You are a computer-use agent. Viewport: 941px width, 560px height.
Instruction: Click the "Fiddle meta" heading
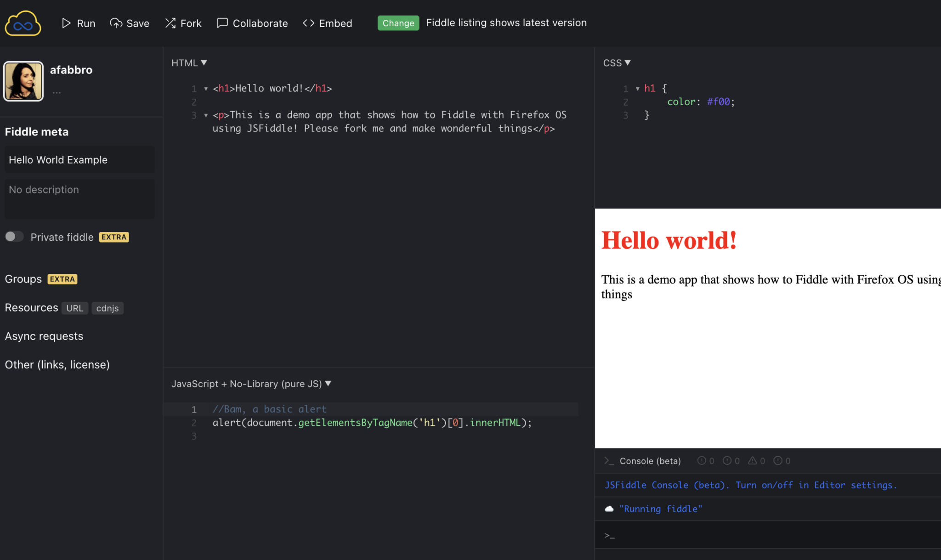37,132
